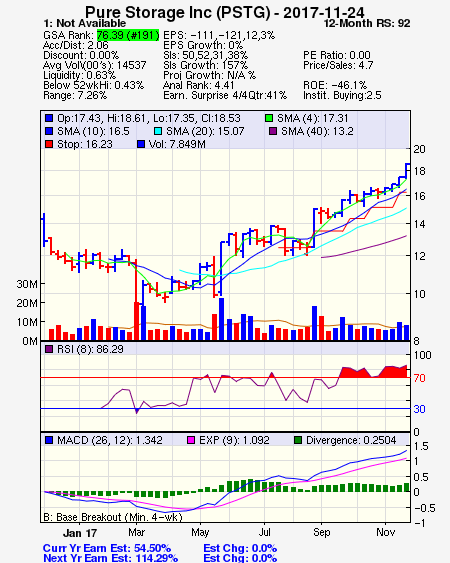Click the 'Jan 17' date axis label
Screen dimensions: 450x563
[79, 533]
